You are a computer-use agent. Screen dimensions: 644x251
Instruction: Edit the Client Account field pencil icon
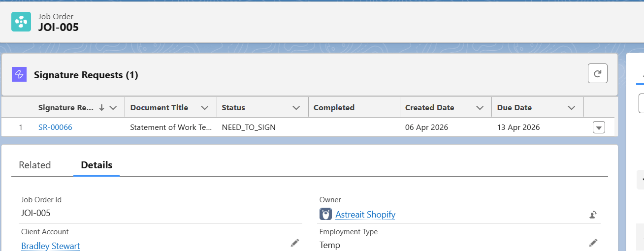tap(294, 243)
